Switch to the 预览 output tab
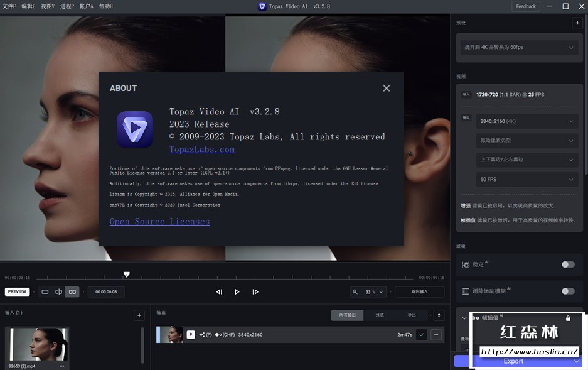588x370 pixels. (x=380, y=315)
